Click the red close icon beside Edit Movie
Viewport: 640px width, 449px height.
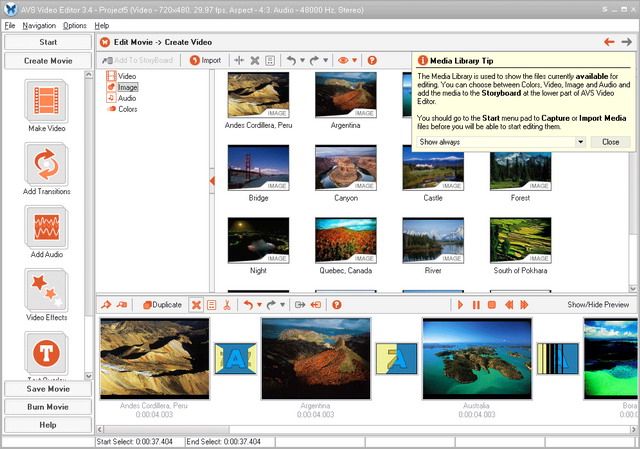coord(105,42)
